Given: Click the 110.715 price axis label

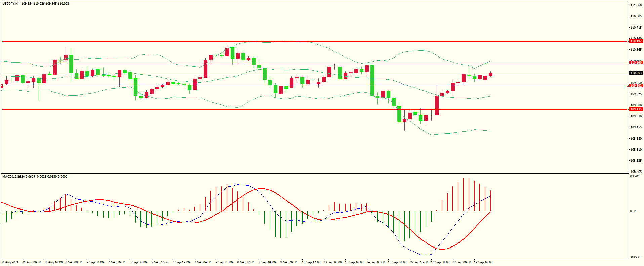Looking at the screenshot, I should tap(636, 28).
